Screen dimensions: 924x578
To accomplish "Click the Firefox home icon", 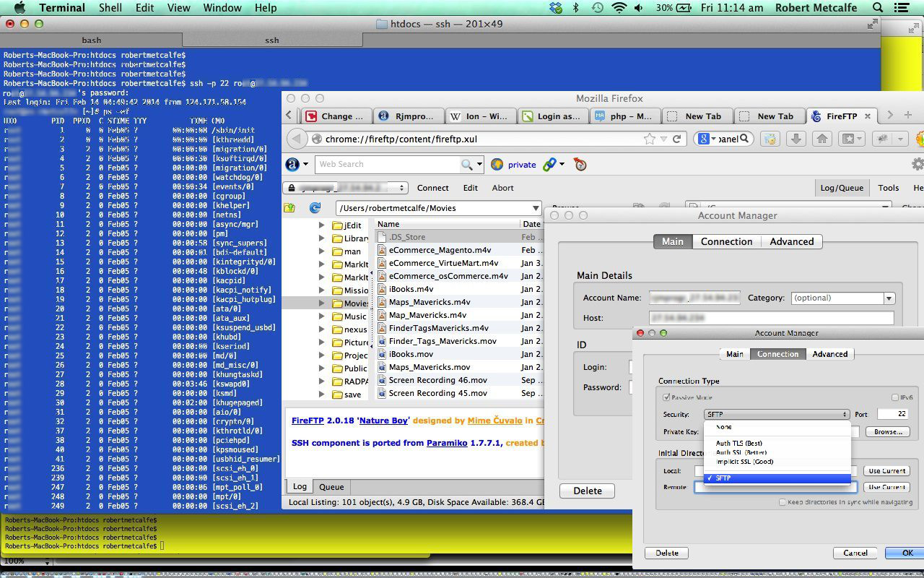I will [x=822, y=139].
